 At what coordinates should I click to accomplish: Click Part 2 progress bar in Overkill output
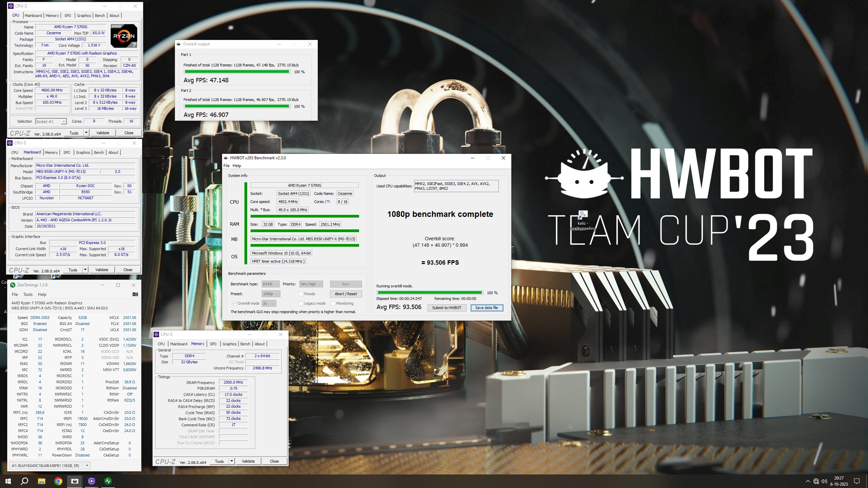pyautogui.click(x=237, y=106)
